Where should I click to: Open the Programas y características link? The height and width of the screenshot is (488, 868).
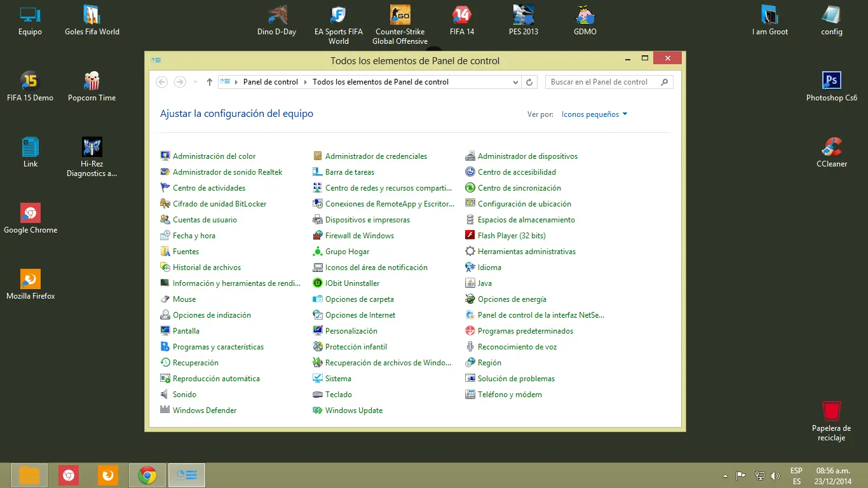tap(218, 347)
